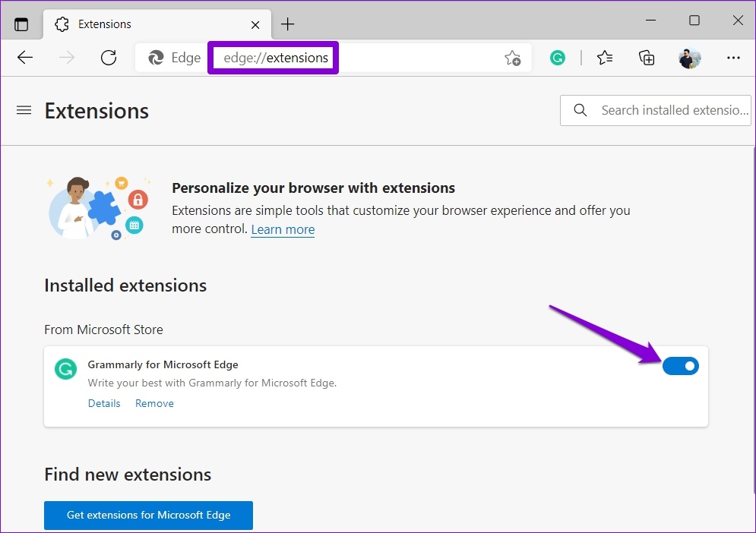756x533 pixels.
Task: Remove the Grammarly extension
Action: pyautogui.click(x=154, y=403)
